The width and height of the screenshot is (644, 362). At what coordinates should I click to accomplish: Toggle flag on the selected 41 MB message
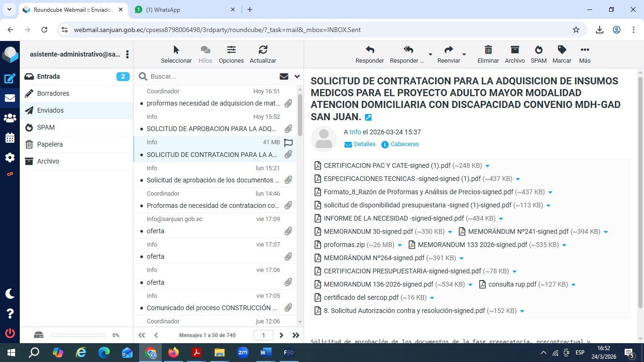tap(289, 142)
